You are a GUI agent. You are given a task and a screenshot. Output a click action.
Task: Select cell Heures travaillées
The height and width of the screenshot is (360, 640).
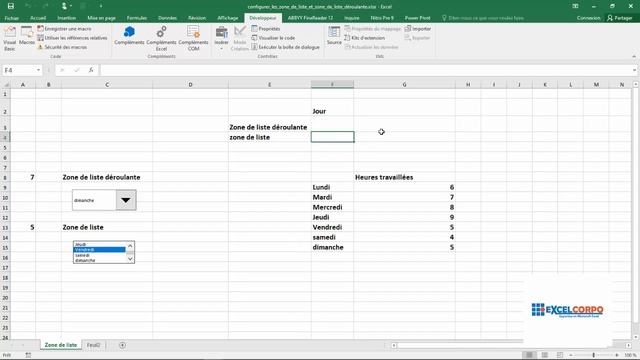[x=404, y=177]
